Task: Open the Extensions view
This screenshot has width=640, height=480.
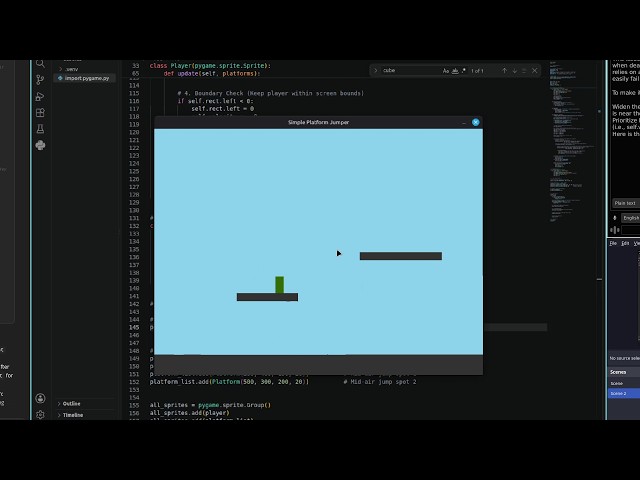Action: [40, 113]
